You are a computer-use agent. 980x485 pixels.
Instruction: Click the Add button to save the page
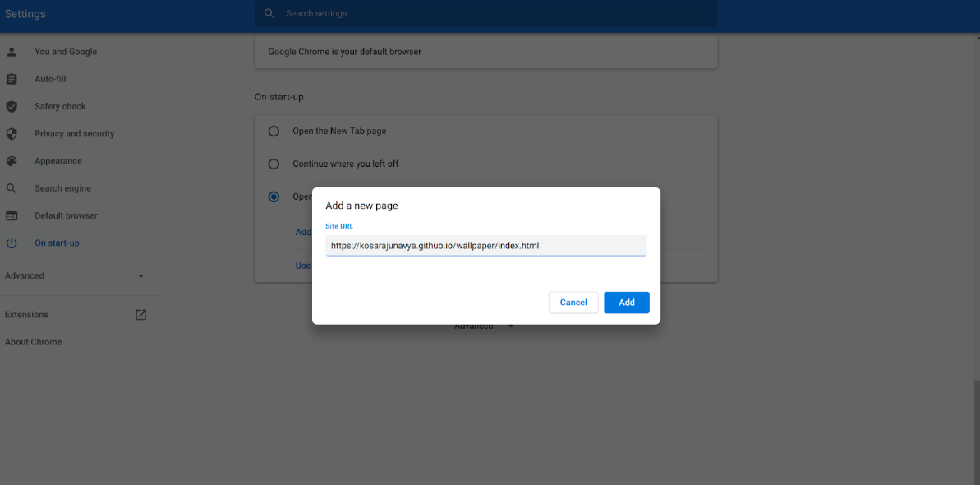[626, 303]
